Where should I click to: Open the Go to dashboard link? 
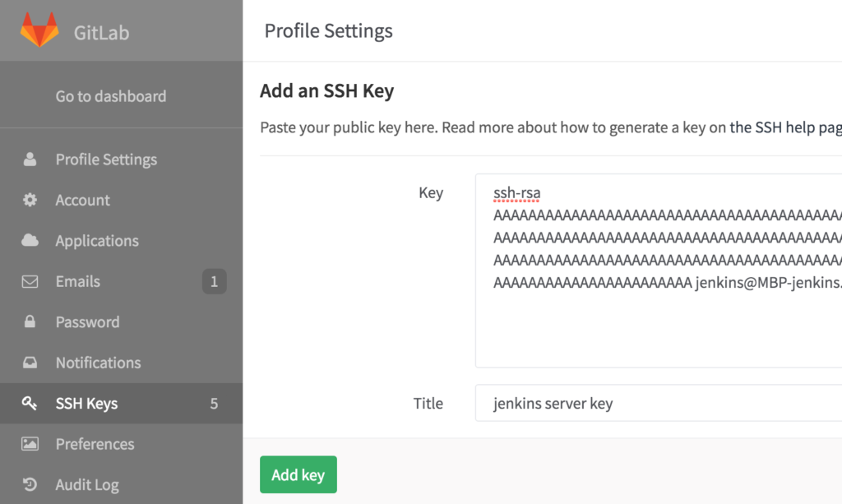111,96
